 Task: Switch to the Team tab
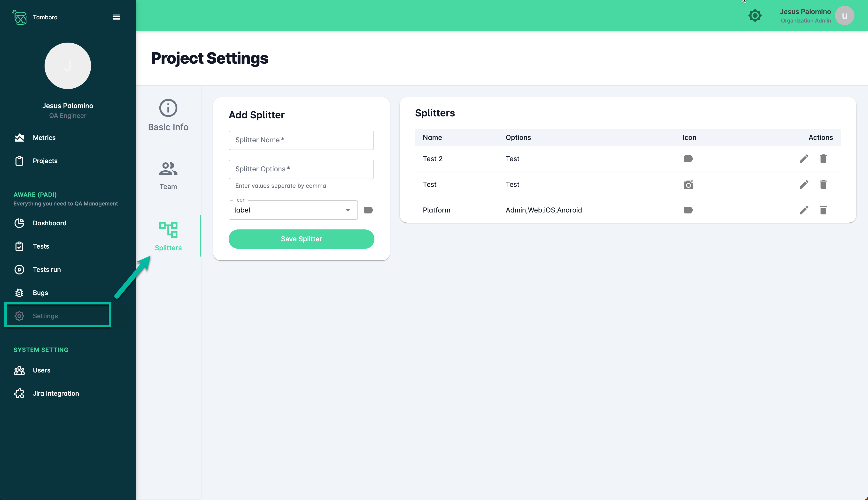point(168,176)
